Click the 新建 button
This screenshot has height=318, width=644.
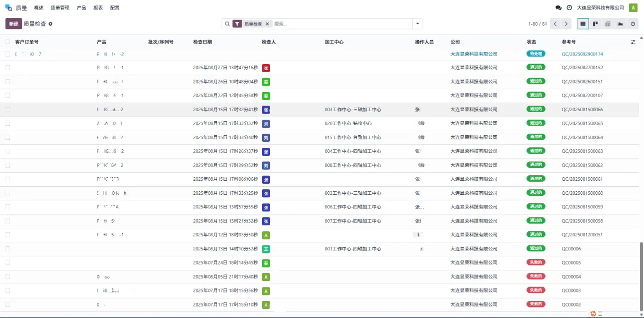coord(13,24)
